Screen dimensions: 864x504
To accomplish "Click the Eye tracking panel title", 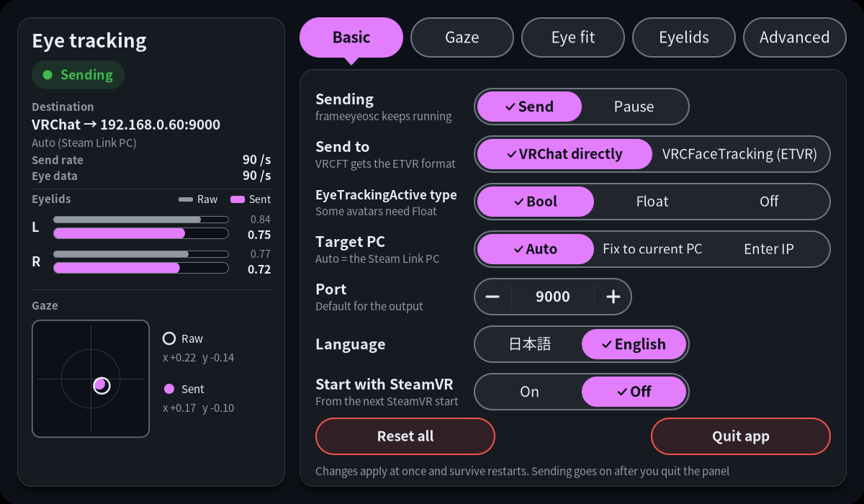I will click(x=89, y=41).
